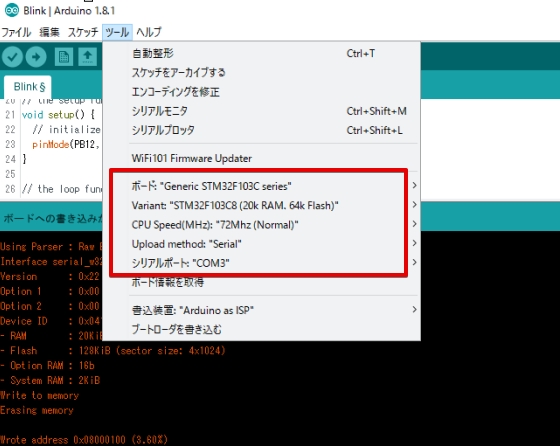Expand the ボード Generic STM32F103C series submenu
Image resolution: width=560 pixels, height=446 pixels.
click(x=261, y=186)
